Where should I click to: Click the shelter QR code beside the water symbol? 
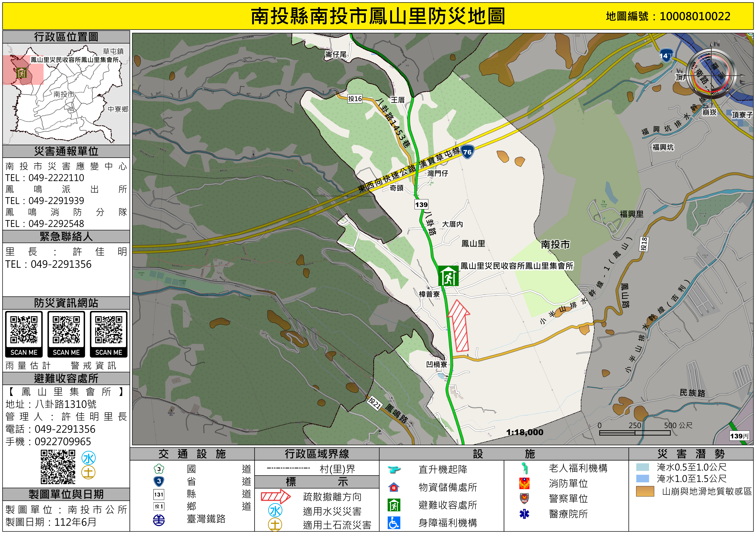tap(58, 467)
